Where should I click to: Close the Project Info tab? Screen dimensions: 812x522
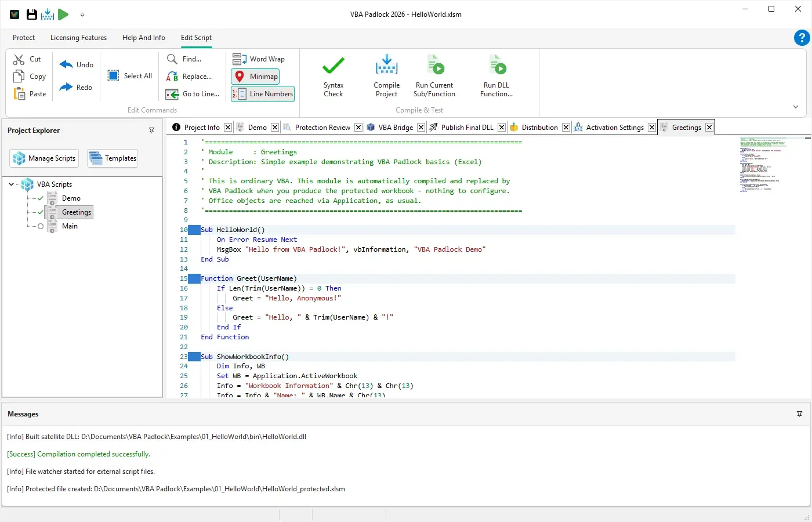228,128
